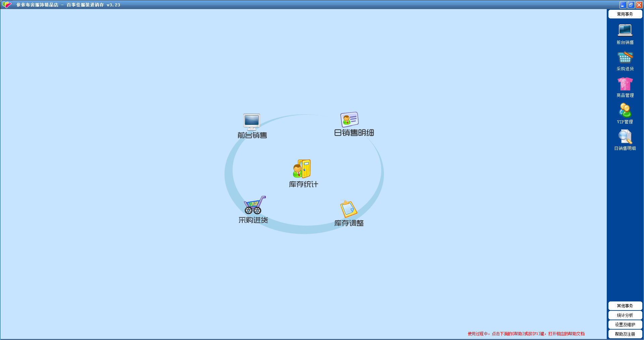644x340 pixels.
Task: Open the 设置及维护 section tab
Action: click(x=625, y=325)
